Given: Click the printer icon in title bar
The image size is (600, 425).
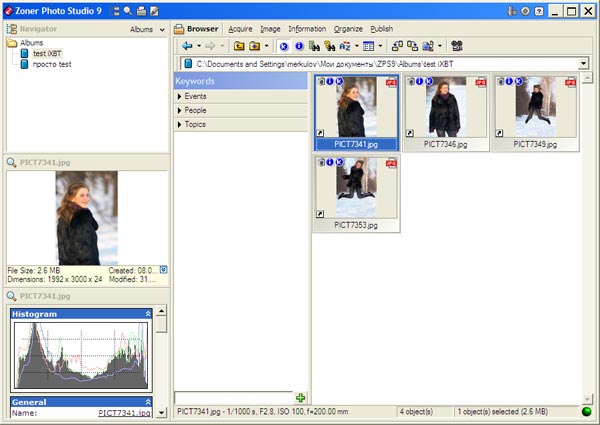Looking at the screenshot, I should point(141,11).
